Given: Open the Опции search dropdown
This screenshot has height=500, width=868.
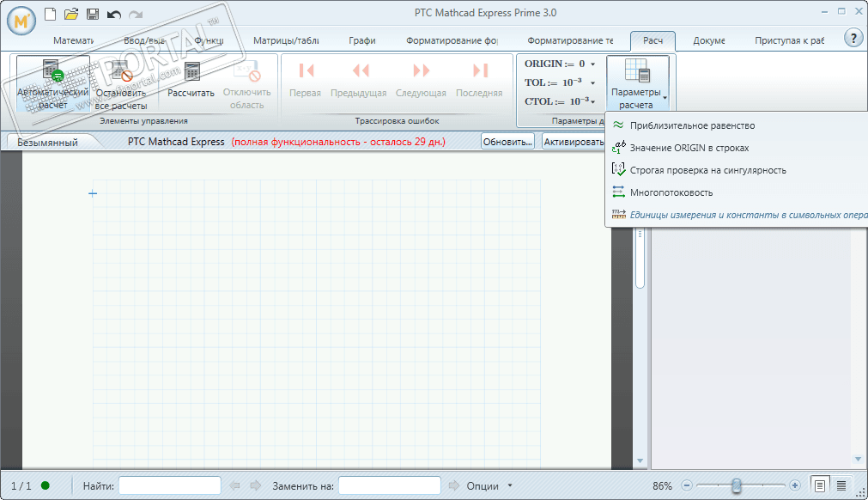Looking at the screenshot, I should point(489,485).
